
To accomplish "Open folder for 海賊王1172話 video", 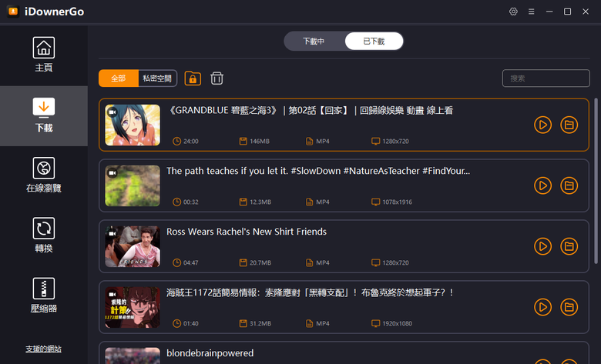I will pyautogui.click(x=569, y=307).
